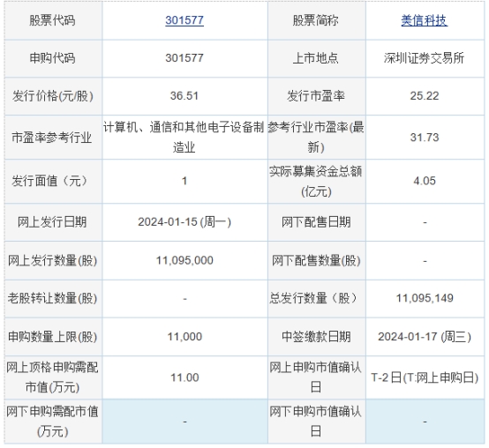Select the subscription code 301577 cell

[x=184, y=58]
